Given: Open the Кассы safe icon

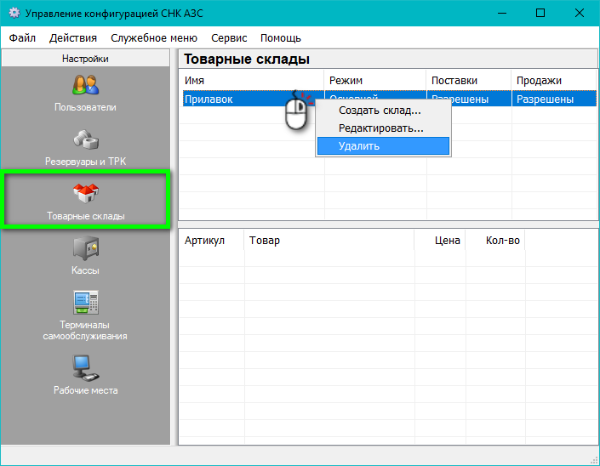Looking at the screenshot, I should (85, 249).
